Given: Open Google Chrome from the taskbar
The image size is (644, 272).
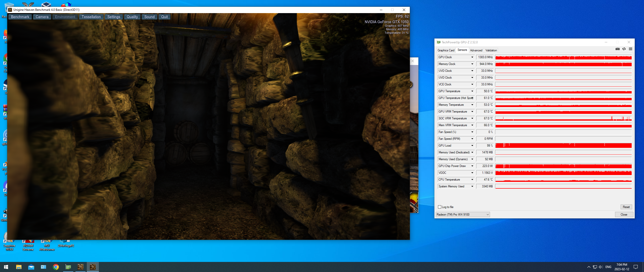Looking at the screenshot, I should (56, 267).
